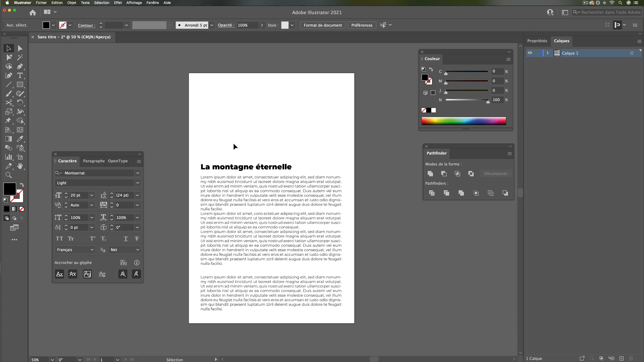This screenshot has width=644, height=362.
Task: Select the Type tool in the toolbar
Action: (x=20, y=76)
